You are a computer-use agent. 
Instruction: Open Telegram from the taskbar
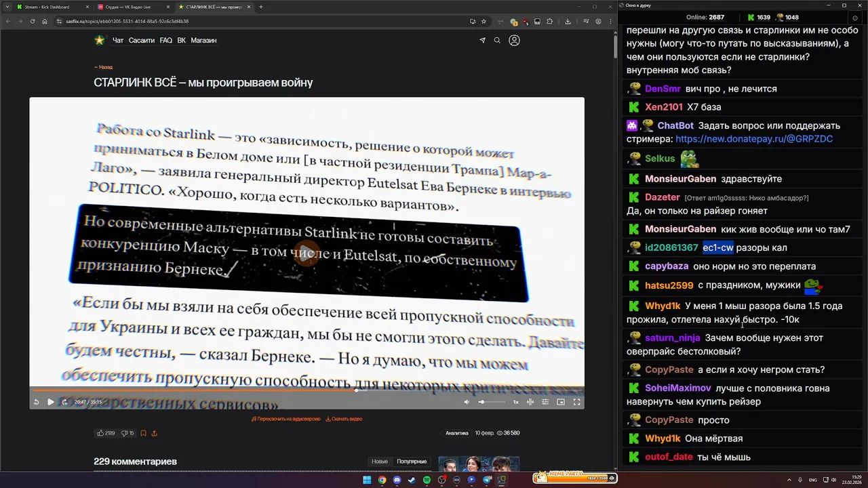tap(487, 480)
